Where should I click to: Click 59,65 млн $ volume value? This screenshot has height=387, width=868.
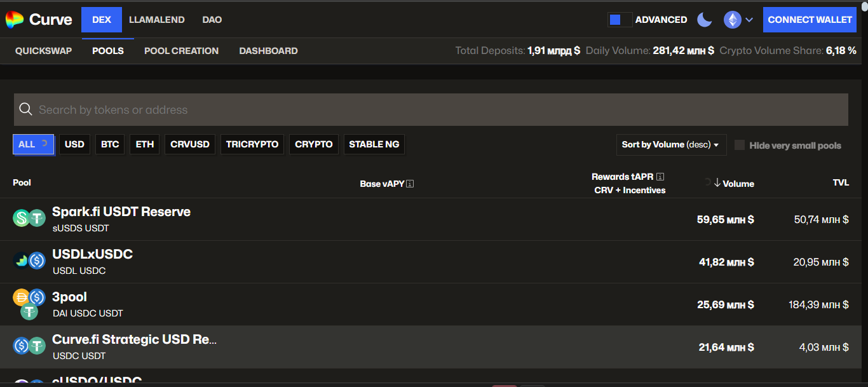(726, 219)
